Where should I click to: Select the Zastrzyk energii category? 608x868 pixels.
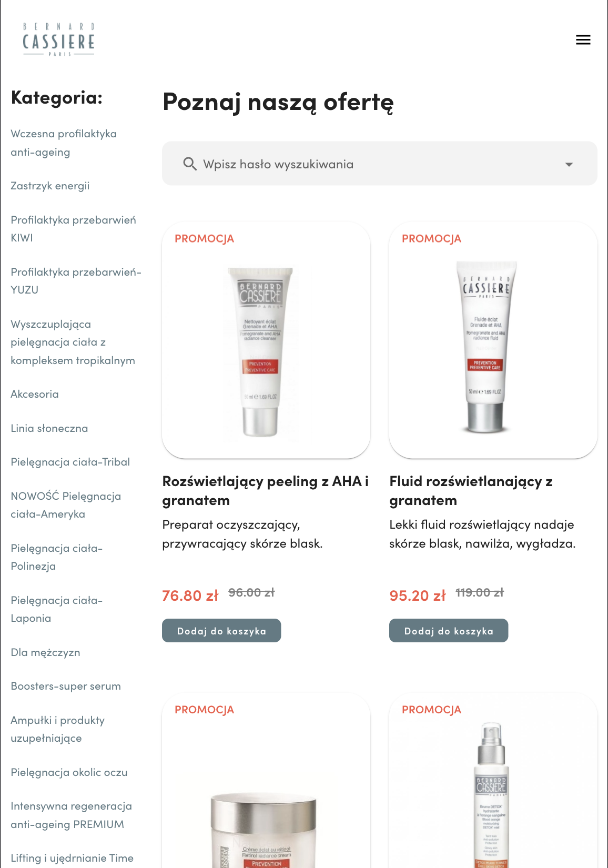tap(50, 186)
